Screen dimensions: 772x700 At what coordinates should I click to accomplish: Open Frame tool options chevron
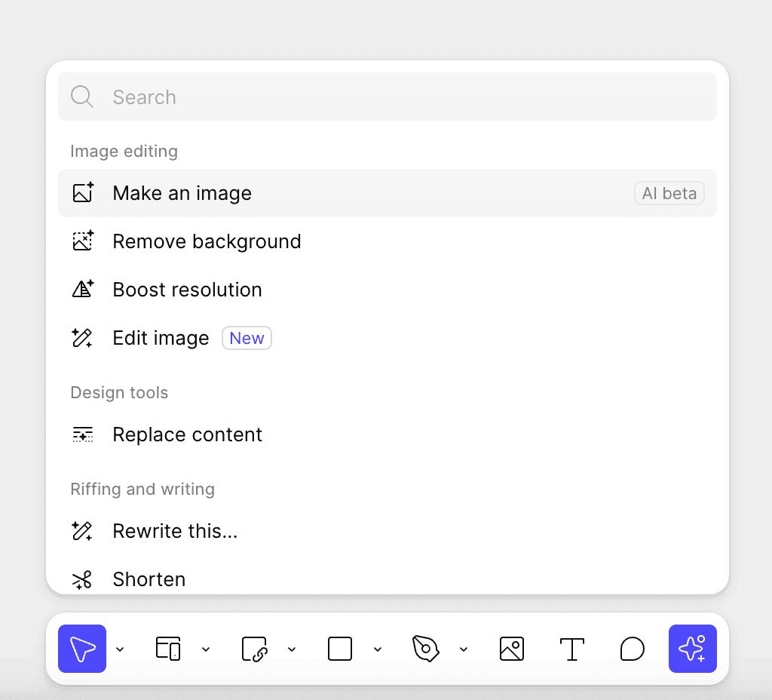click(206, 649)
